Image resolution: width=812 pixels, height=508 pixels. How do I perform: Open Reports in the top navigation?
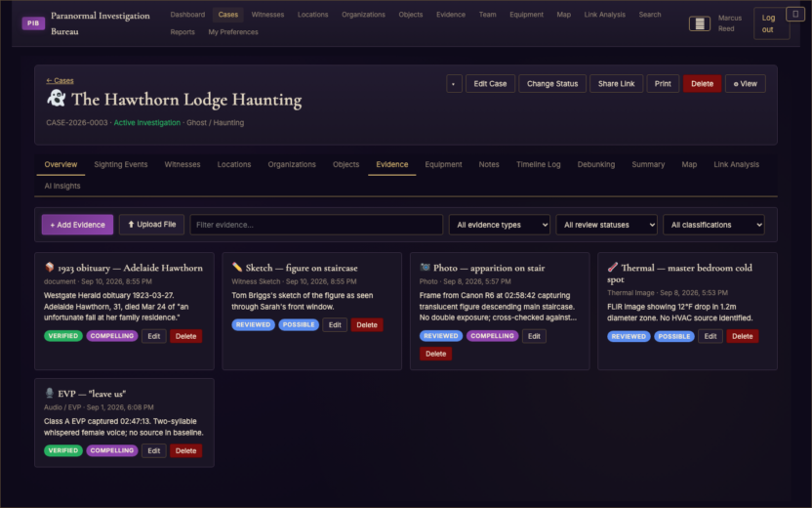point(183,32)
